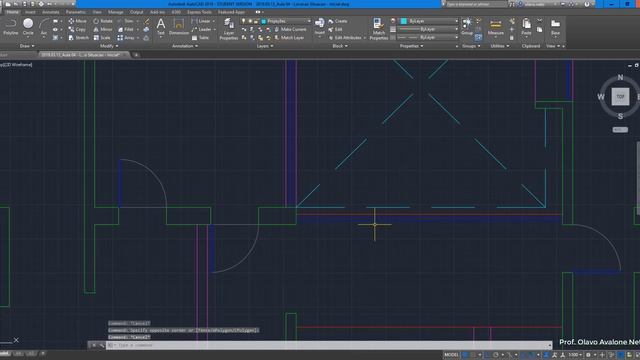
Task: Toggle MODEL space button in status bar
Action: pyautogui.click(x=451, y=355)
